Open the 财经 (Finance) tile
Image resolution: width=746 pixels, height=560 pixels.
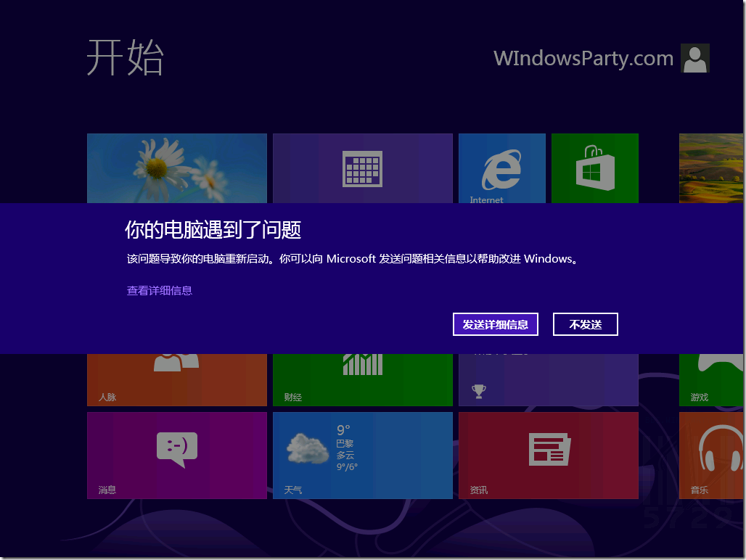tap(363, 377)
